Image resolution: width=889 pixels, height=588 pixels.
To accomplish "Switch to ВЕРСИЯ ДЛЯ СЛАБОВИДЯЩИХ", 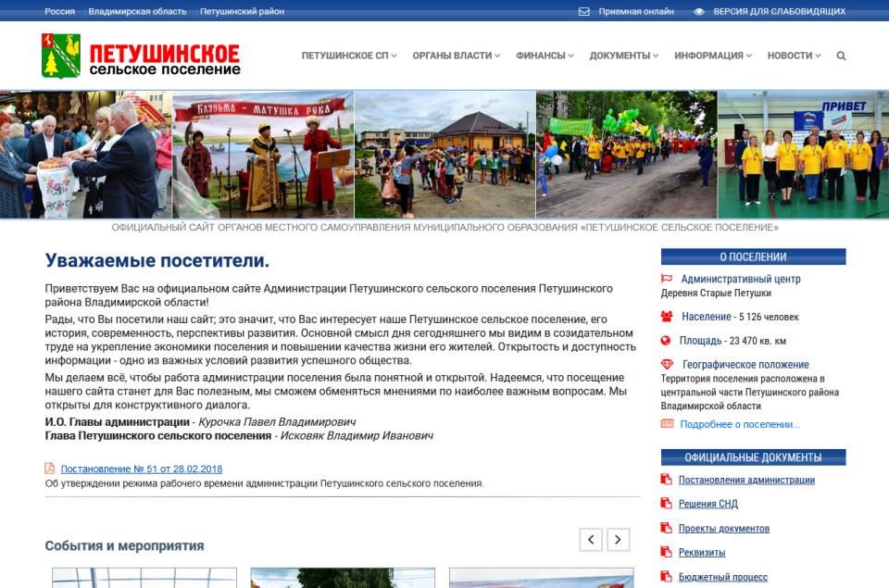I will coord(779,11).
